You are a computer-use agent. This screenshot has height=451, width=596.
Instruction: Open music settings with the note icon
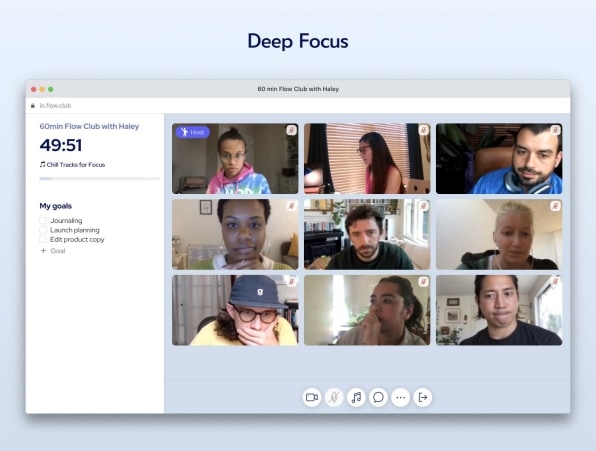coord(356,397)
